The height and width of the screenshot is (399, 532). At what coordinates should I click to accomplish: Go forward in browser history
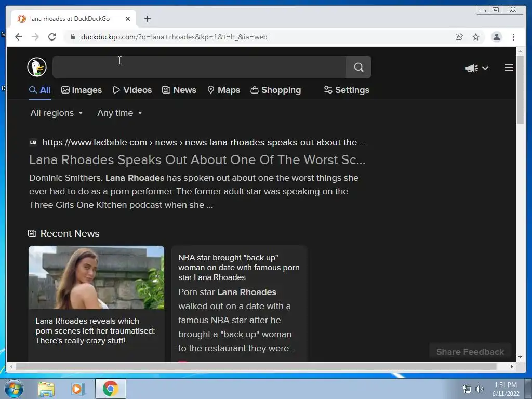[x=35, y=37]
